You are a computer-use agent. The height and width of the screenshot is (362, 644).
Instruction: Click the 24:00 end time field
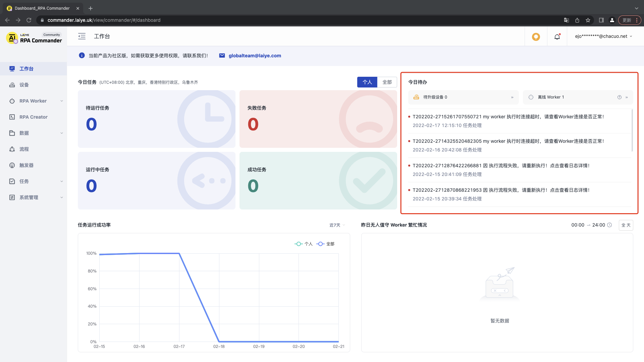pos(598,225)
